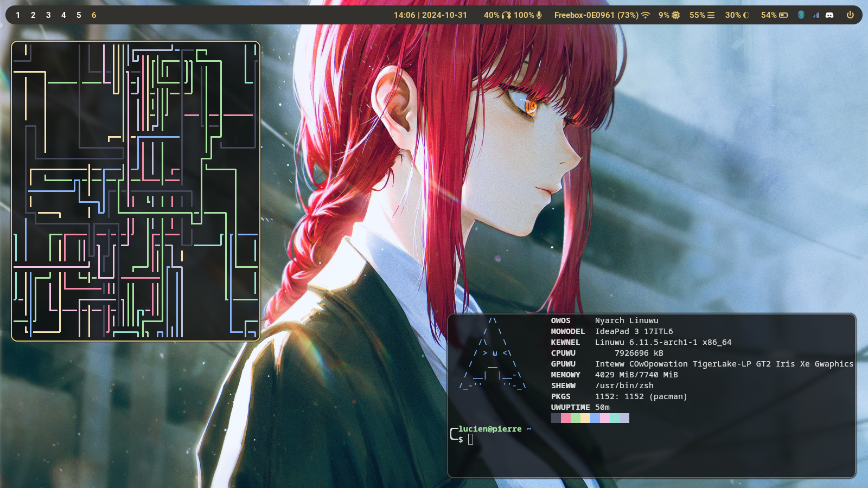Click the 9% CPU chip icon

[675, 15]
